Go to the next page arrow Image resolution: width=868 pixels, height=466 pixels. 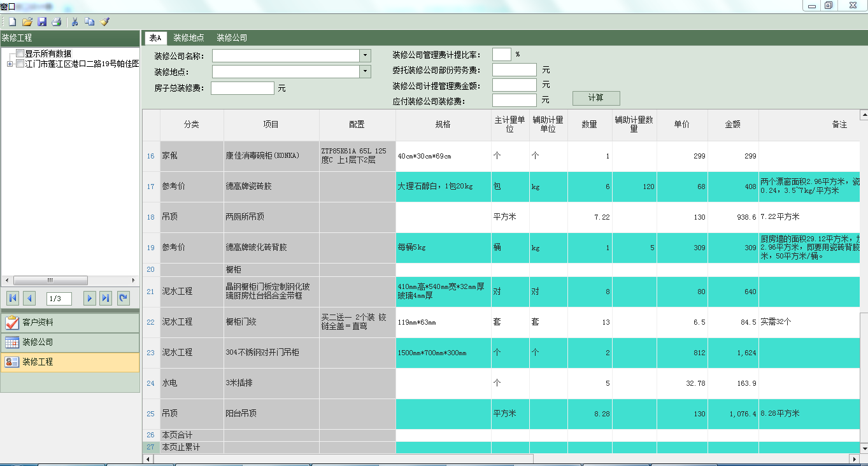tap(90, 298)
